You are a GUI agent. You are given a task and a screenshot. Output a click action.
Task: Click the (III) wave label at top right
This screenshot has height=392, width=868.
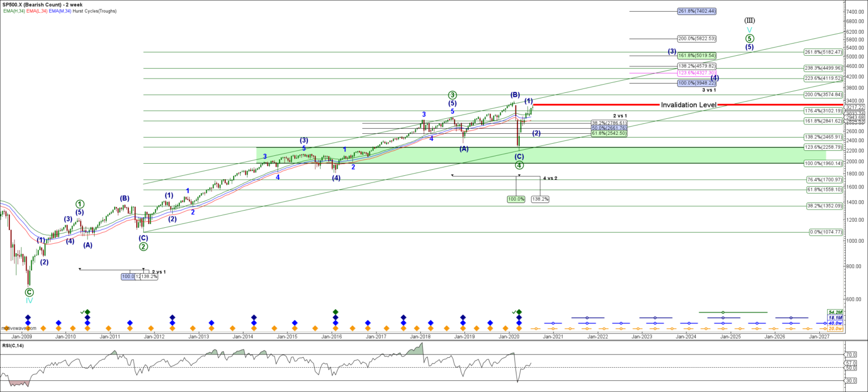coord(749,20)
